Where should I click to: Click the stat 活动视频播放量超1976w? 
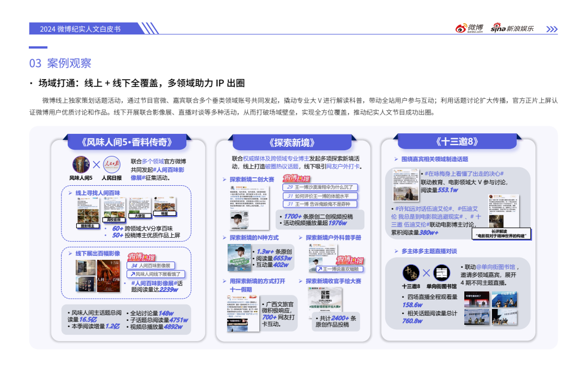point(315,223)
